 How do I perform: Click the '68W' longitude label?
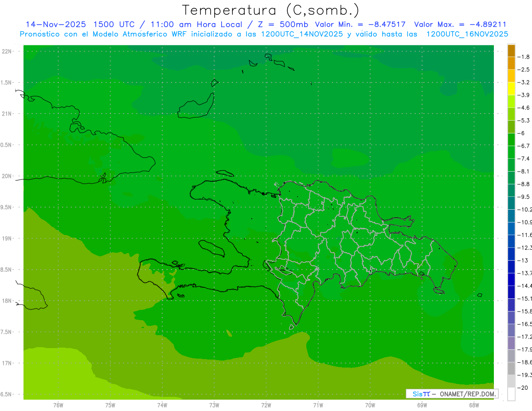point(474,405)
